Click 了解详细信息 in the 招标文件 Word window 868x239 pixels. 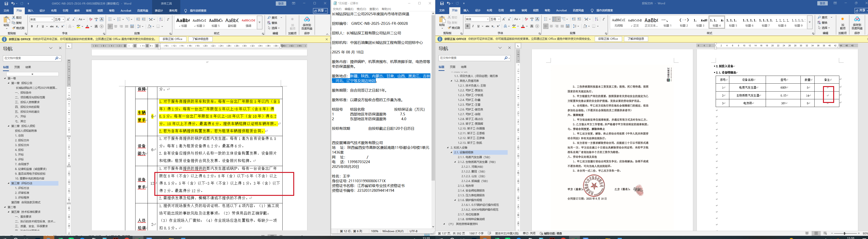tap(200, 39)
